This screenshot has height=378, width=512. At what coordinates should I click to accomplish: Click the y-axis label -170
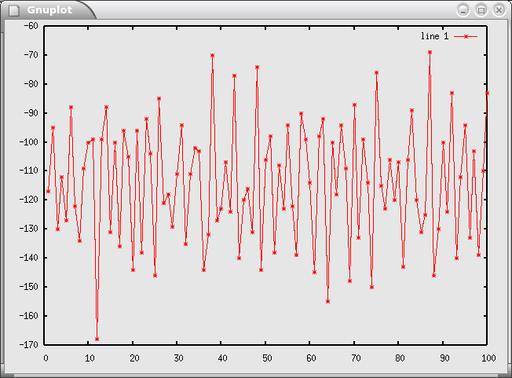click(29, 345)
